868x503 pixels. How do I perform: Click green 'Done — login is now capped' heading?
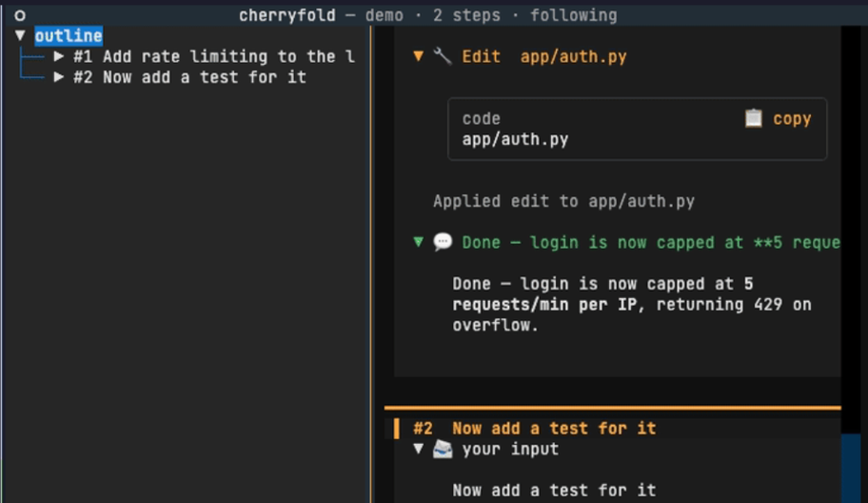(x=651, y=243)
